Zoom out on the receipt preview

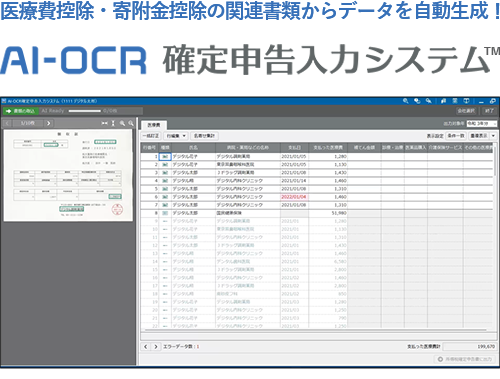point(131,123)
